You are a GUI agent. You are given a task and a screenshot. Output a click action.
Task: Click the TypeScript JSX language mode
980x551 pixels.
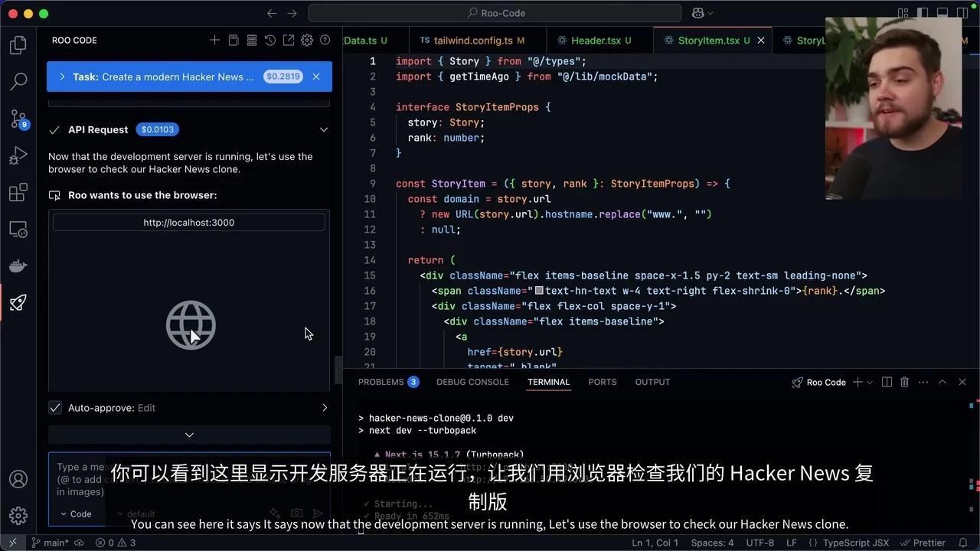click(850, 543)
